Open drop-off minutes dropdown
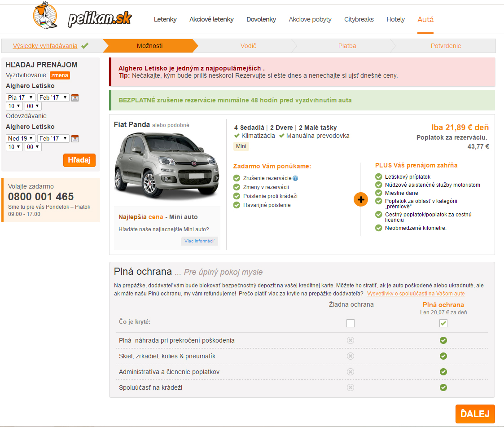The height and width of the screenshot is (427, 504). (x=33, y=147)
